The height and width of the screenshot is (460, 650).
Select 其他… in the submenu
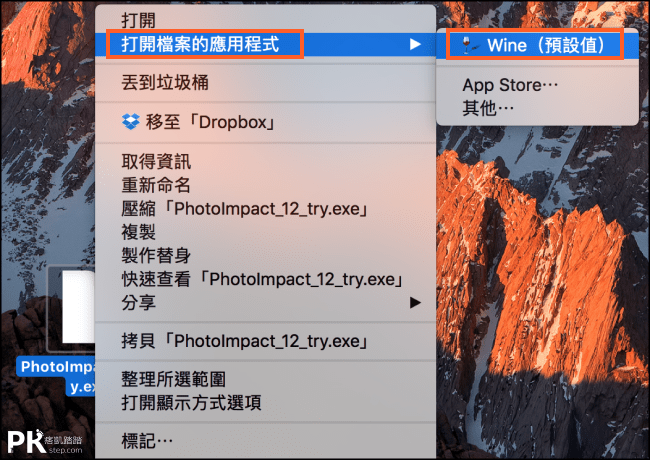pos(537,108)
